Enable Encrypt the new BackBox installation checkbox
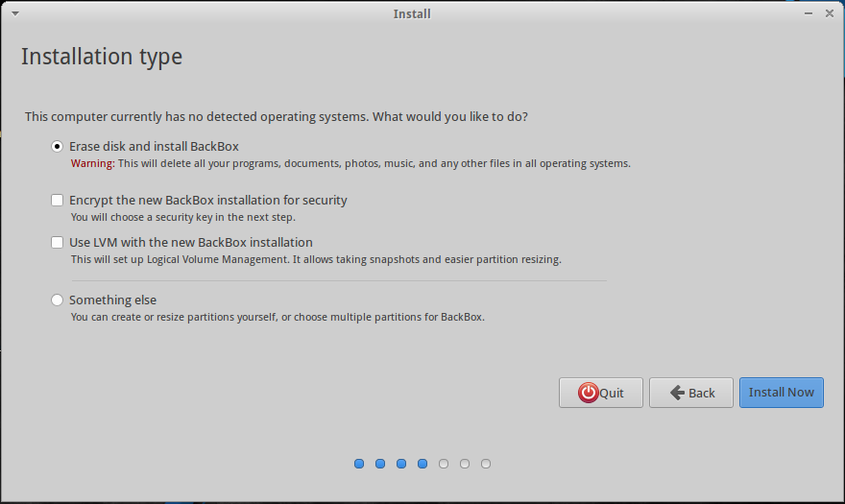 pyautogui.click(x=57, y=200)
